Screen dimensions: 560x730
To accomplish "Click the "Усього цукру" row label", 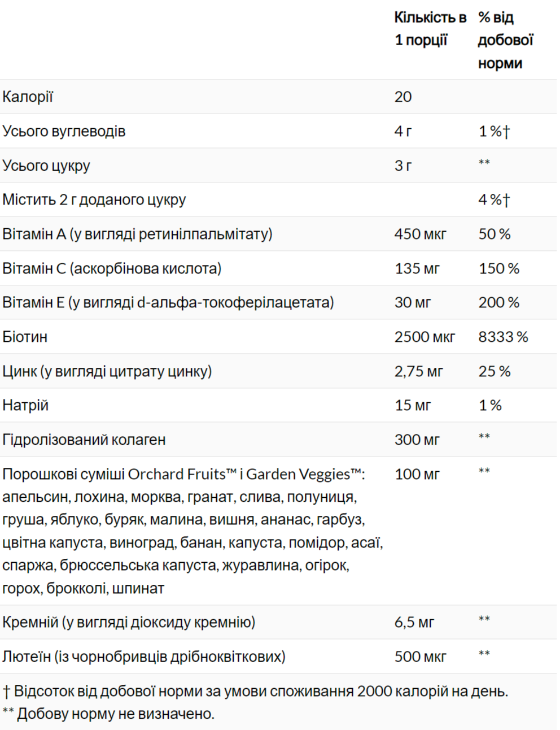I will [x=46, y=166].
